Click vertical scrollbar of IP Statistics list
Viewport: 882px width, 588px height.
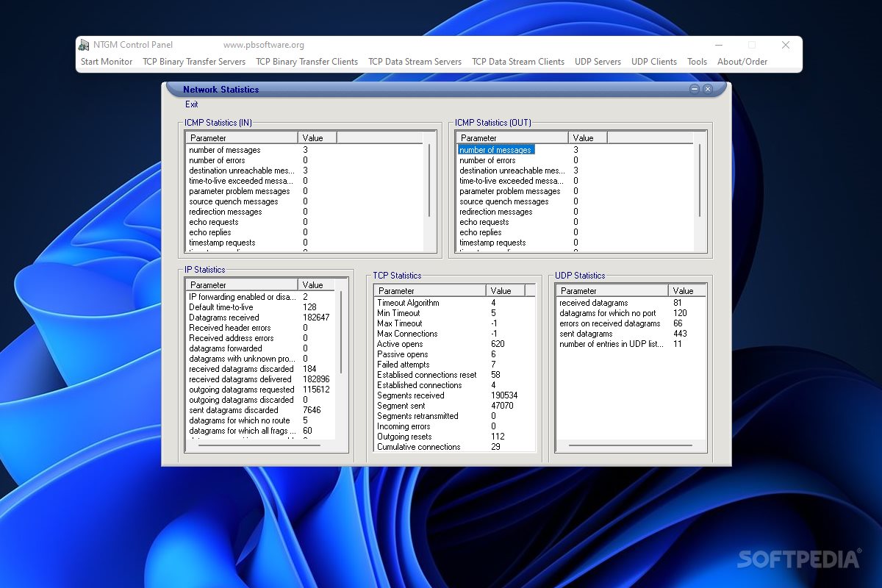tap(341, 332)
